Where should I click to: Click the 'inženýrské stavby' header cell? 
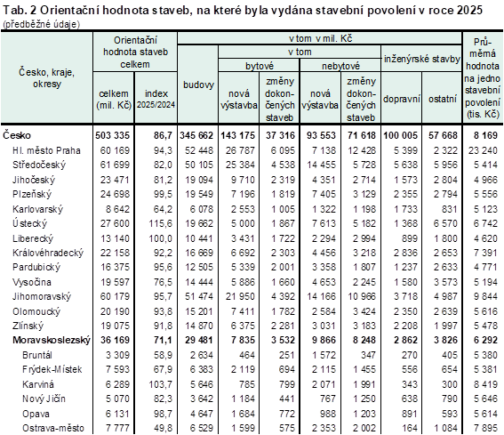pyautogui.click(x=421, y=60)
